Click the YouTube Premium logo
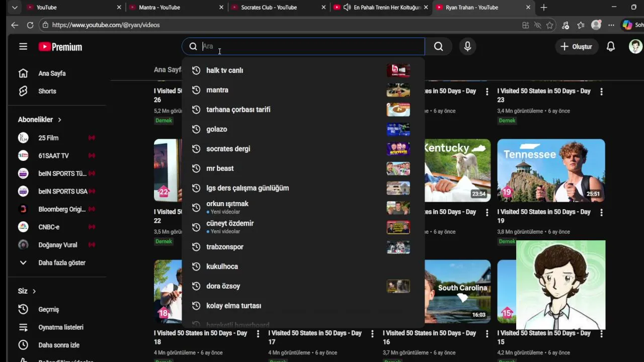The width and height of the screenshot is (644, 362). [x=60, y=47]
